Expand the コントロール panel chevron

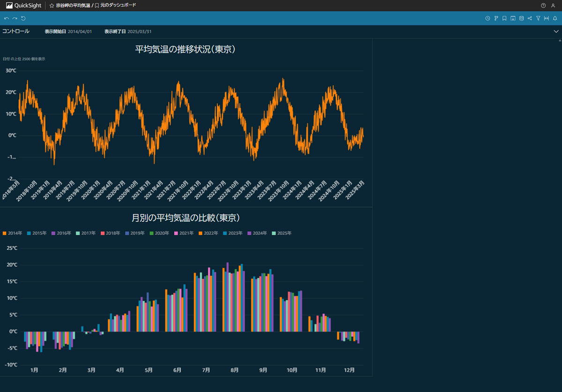coord(556,31)
